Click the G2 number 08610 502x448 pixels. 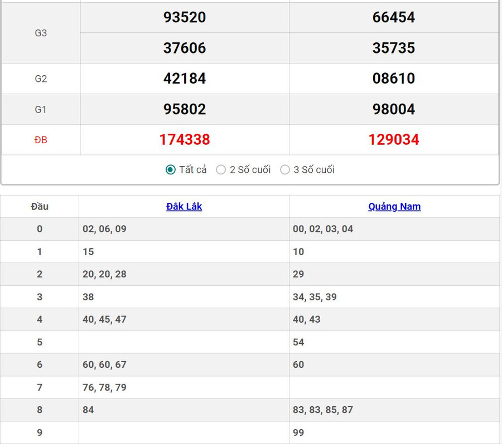click(x=394, y=79)
